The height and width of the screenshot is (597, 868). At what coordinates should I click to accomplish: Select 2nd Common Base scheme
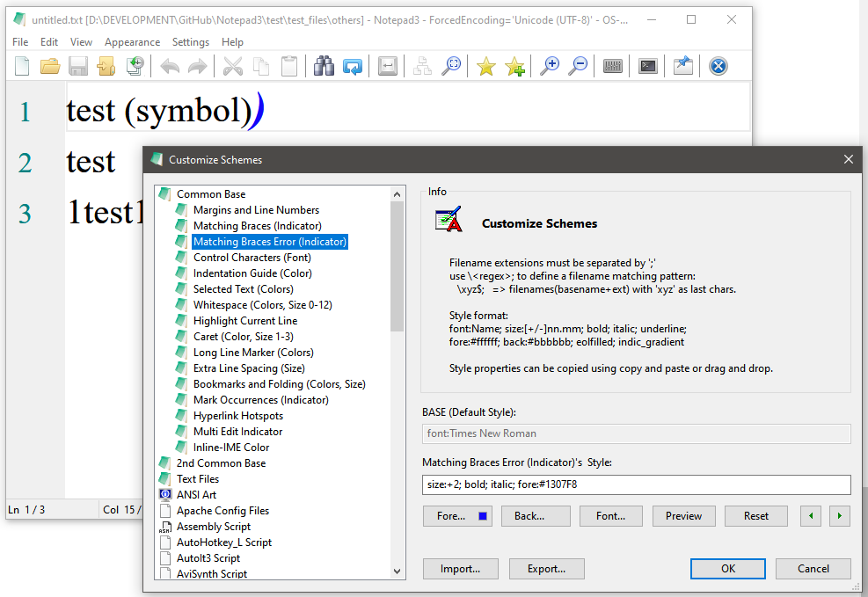pyautogui.click(x=221, y=463)
